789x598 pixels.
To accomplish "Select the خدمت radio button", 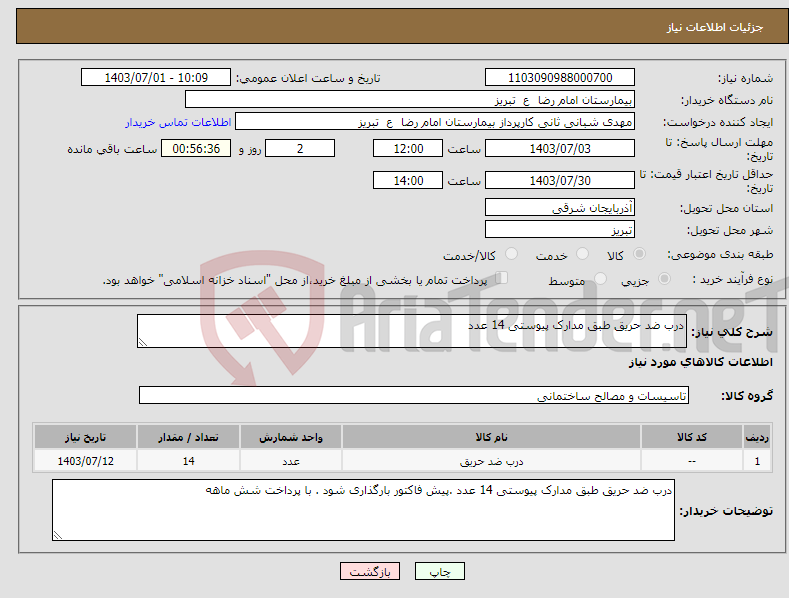I will (582, 254).
